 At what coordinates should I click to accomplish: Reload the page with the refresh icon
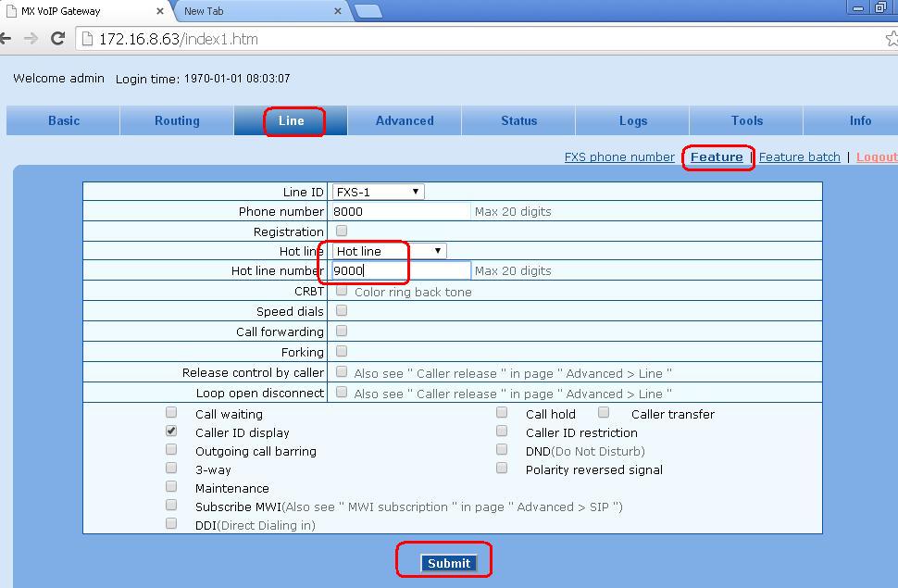coord(57,39)
